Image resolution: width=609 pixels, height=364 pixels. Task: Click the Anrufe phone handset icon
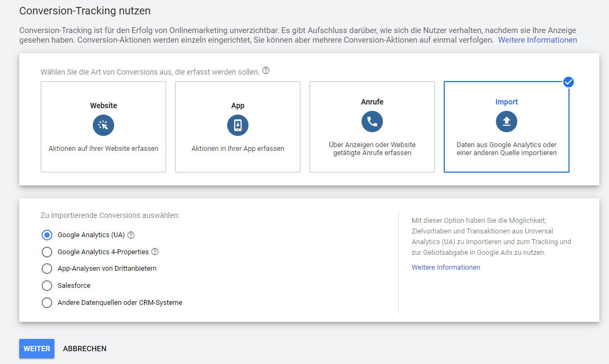pos(372,122)
